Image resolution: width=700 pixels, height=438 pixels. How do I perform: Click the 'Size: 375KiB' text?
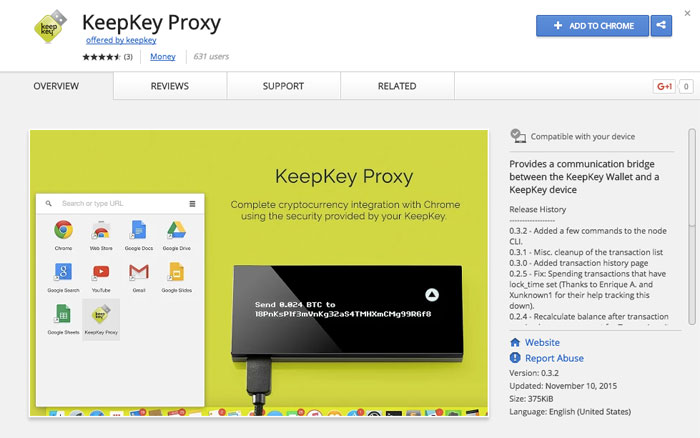point(531,399)
